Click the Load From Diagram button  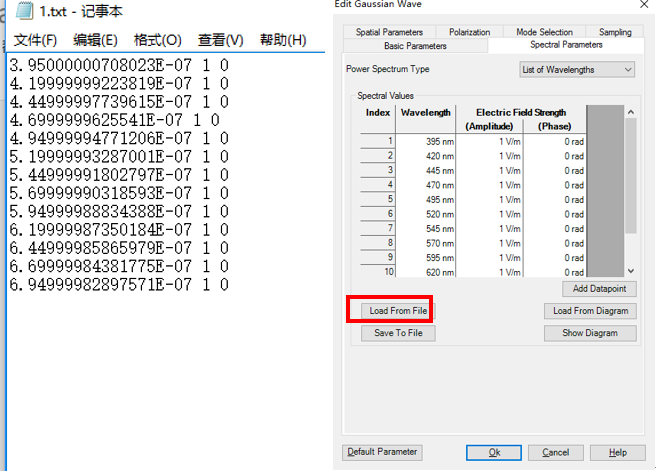(x=589, y=311)
